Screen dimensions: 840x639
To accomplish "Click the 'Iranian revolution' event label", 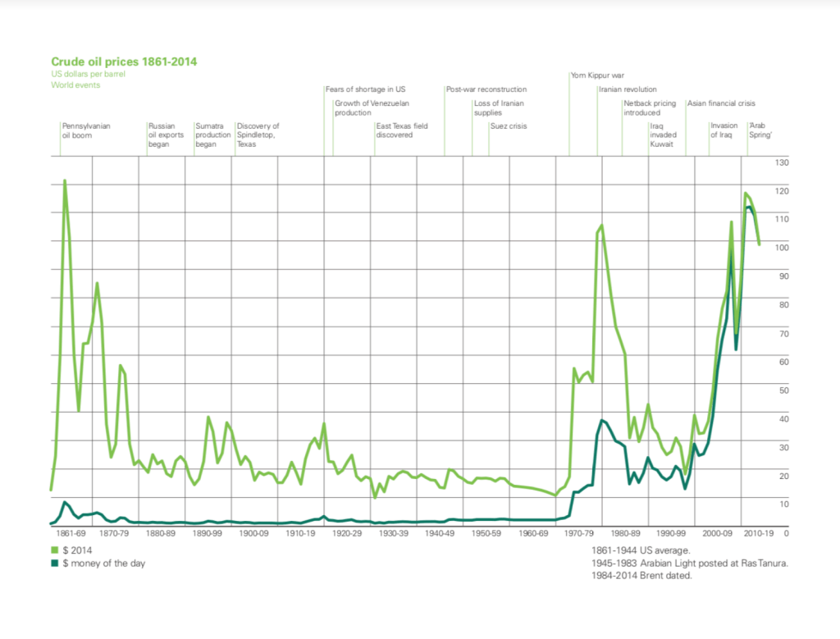I will click(x=628, y=89).
